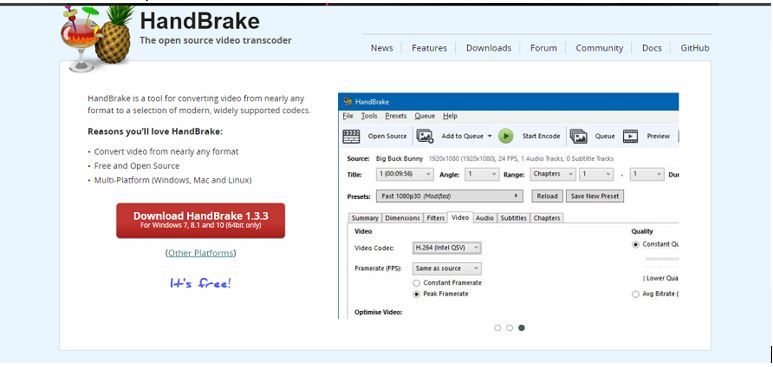Click the Save New Preset button
The width and height of the screenshot is (773, 367).
coord(595,196)
